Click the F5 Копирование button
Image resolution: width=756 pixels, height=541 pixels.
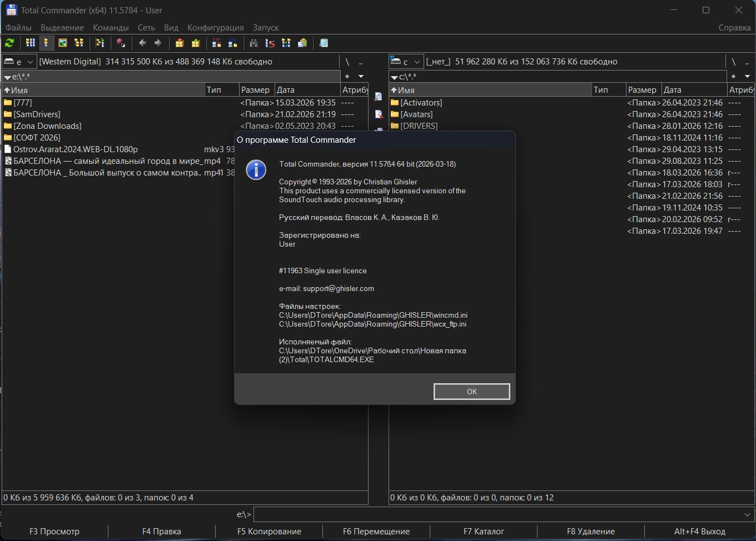(x=269, y=532)
